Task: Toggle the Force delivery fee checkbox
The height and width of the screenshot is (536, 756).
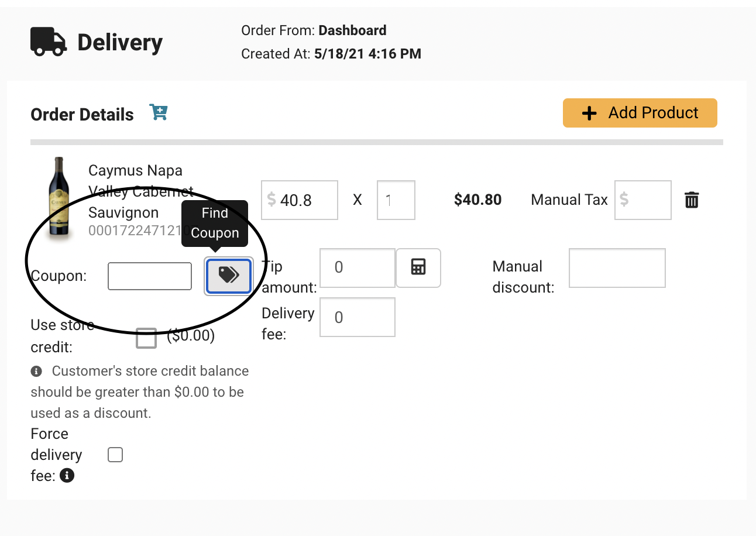Action: pos(115,455)
